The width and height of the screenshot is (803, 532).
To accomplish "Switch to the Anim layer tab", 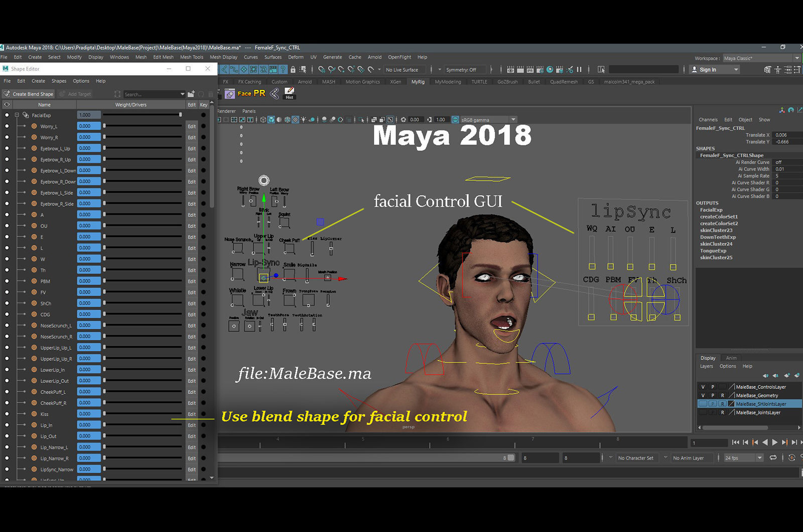I will pyautogui.click(x=731, y=358).
